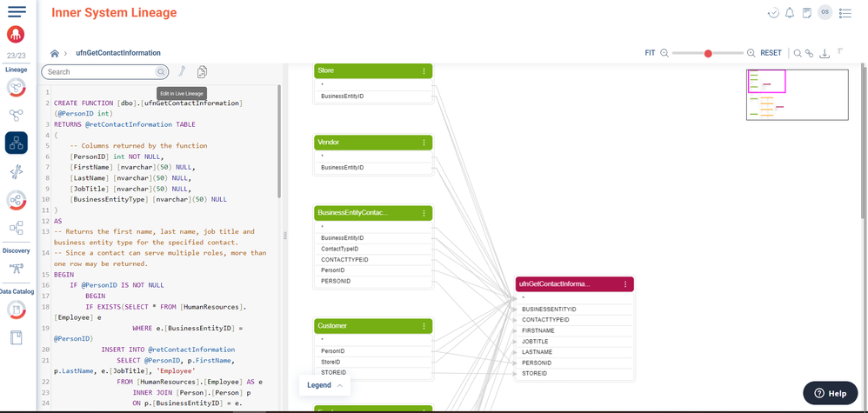Adjust the zoom slider red handle
The height and width of the screenshot is (413, 868).
tap(708, 53)
